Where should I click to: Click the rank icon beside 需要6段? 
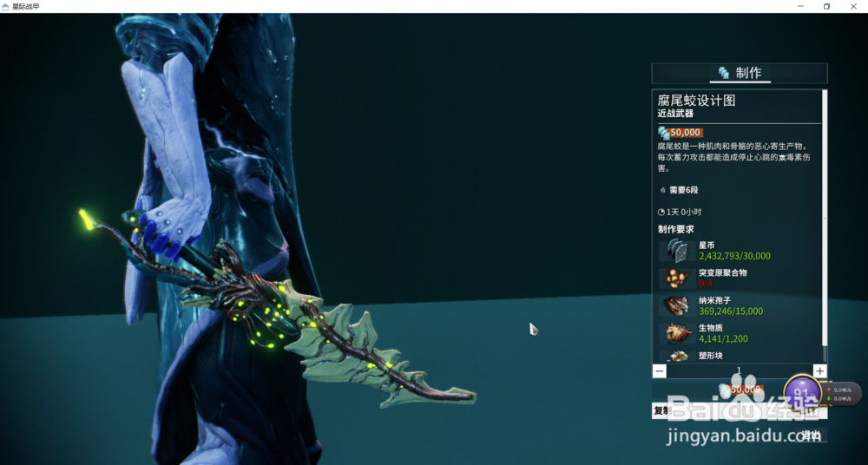662,190
